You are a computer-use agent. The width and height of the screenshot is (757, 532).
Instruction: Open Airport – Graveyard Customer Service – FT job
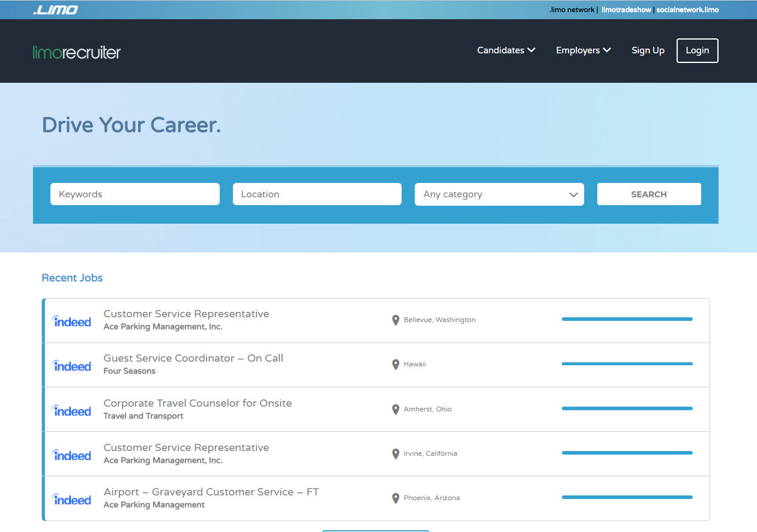211,492
